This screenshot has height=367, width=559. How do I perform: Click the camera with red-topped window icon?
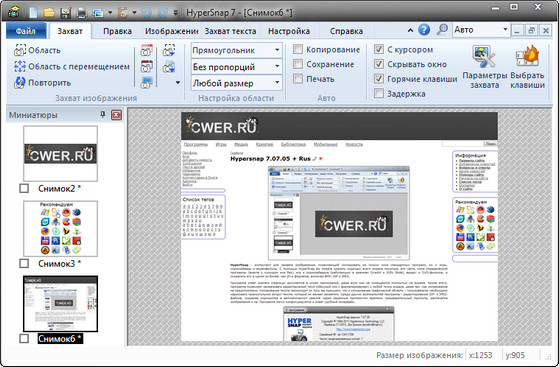click(x=147, y=50)
